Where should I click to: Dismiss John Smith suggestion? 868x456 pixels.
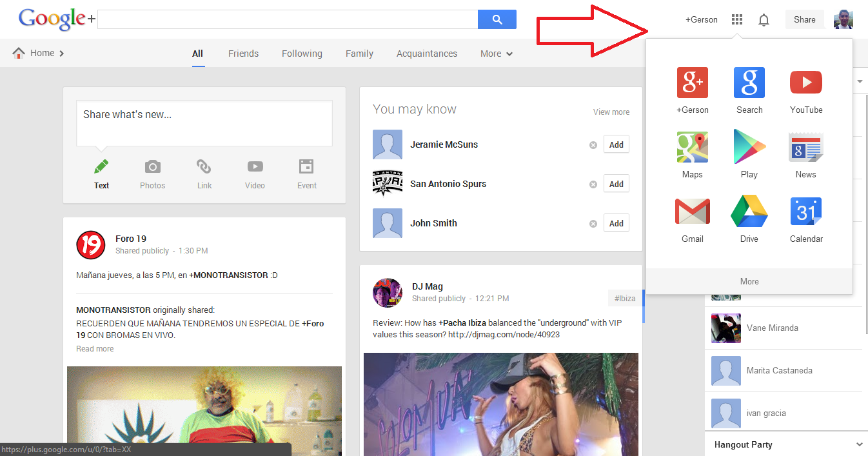(593, 224)
